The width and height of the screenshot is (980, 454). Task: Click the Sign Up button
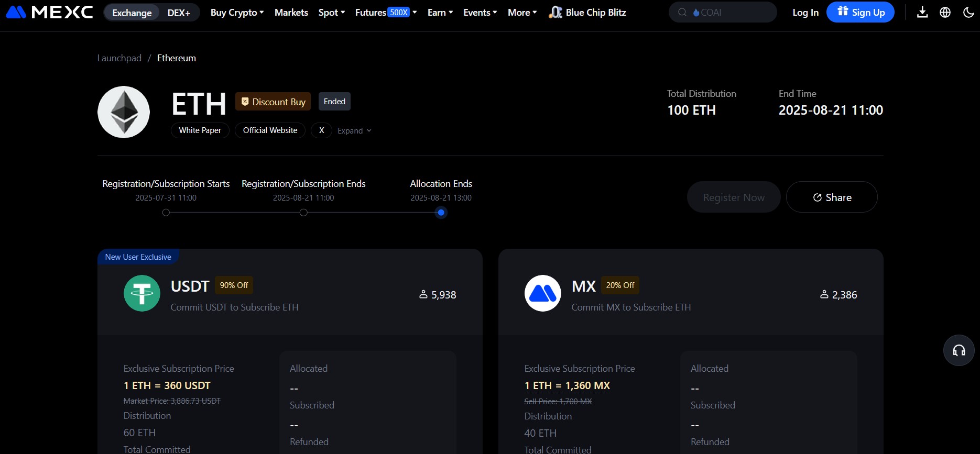861,12
